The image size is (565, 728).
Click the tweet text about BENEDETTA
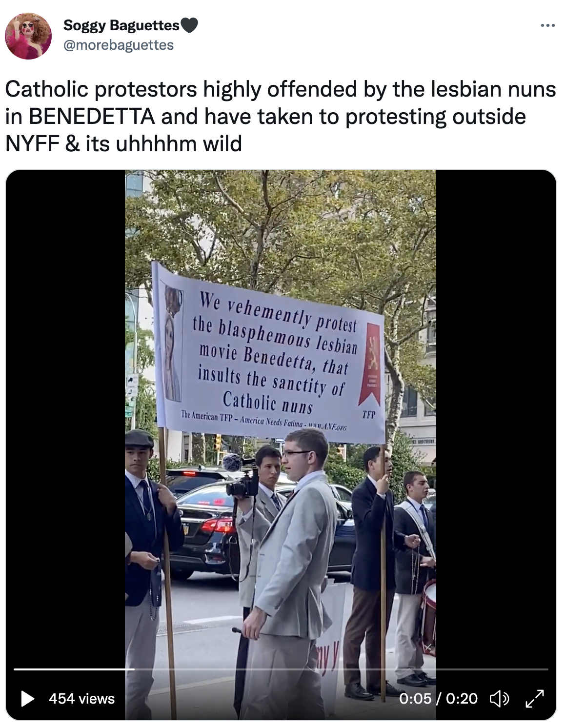pos(281,116)
